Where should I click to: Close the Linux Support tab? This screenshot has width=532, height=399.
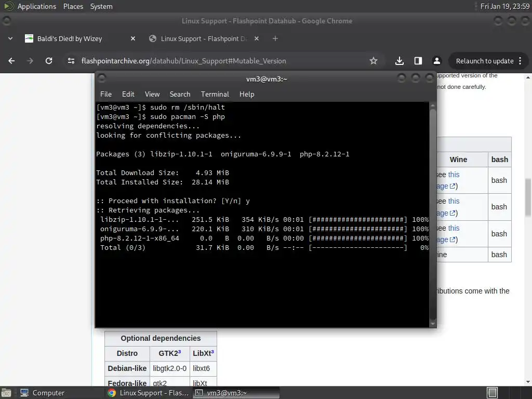click(257, 38)
